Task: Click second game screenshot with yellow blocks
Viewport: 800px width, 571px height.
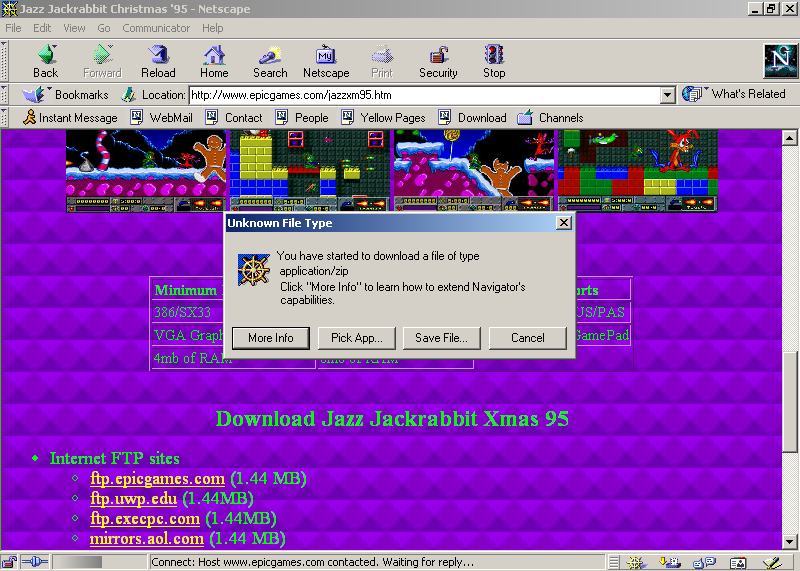Action: click(x=309, y=171)
